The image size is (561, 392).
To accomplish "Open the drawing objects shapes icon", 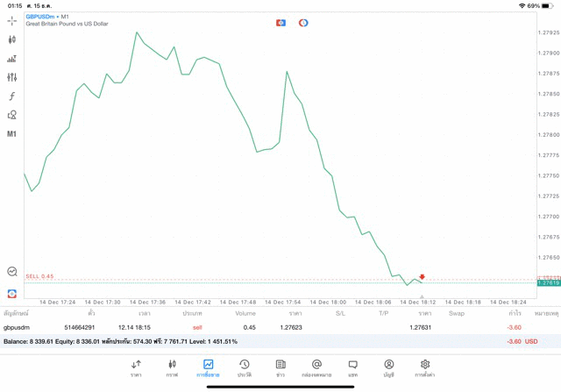I will (x=11, y=115).
